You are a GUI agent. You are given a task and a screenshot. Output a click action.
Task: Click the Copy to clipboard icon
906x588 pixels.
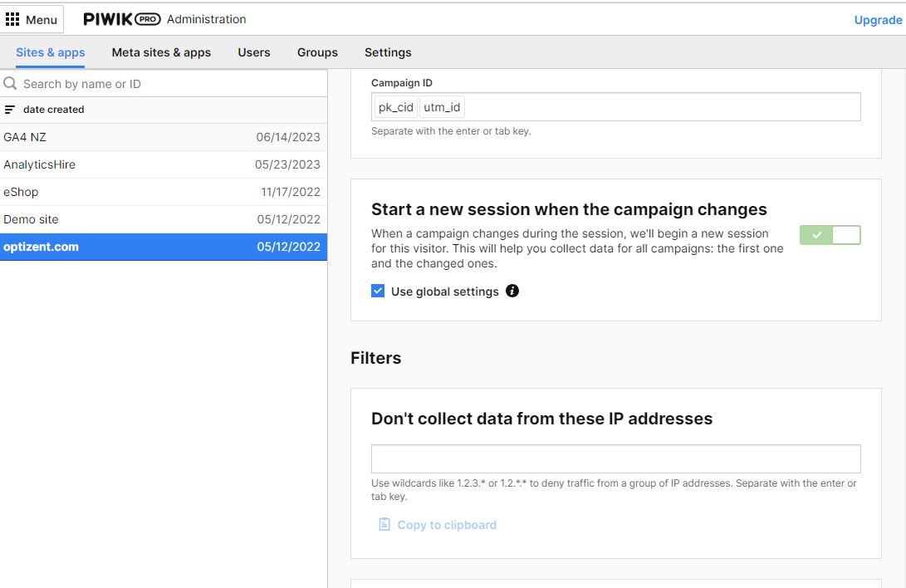[x=384, y=523]
